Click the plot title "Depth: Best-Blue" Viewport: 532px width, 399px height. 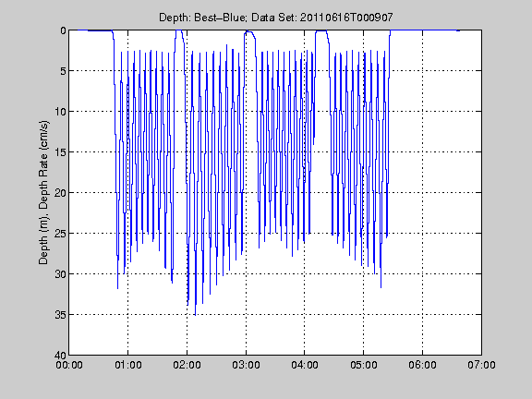(202, 18)
